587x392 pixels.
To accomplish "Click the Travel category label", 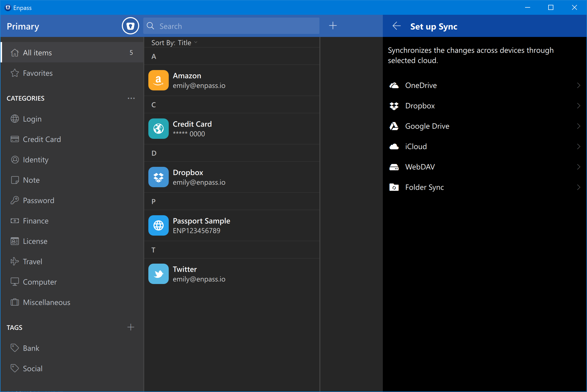I will coord(32,262).
